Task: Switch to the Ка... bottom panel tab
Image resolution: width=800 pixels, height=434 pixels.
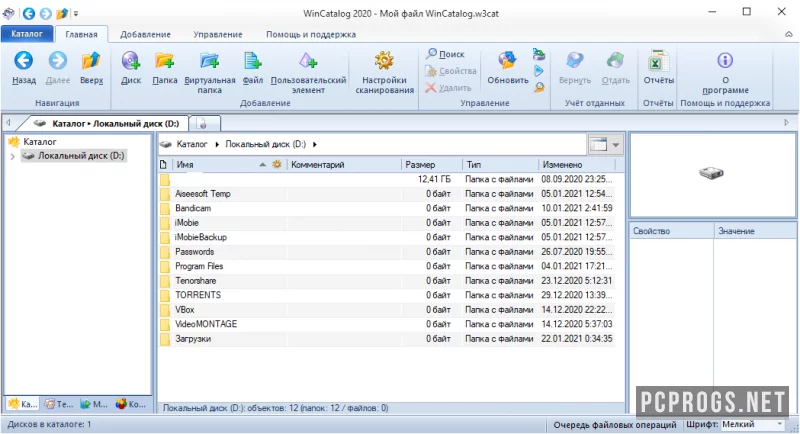Action: pos(23,404)
